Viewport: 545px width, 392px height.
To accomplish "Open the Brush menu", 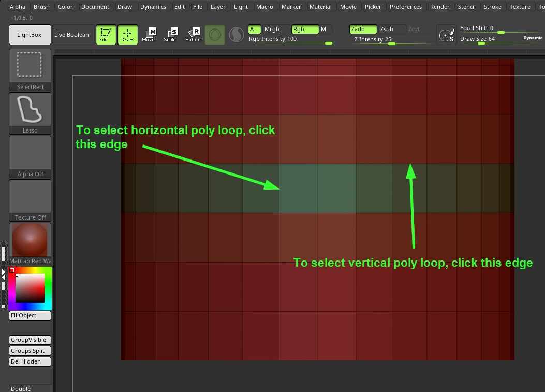I will tap(41, 7).
